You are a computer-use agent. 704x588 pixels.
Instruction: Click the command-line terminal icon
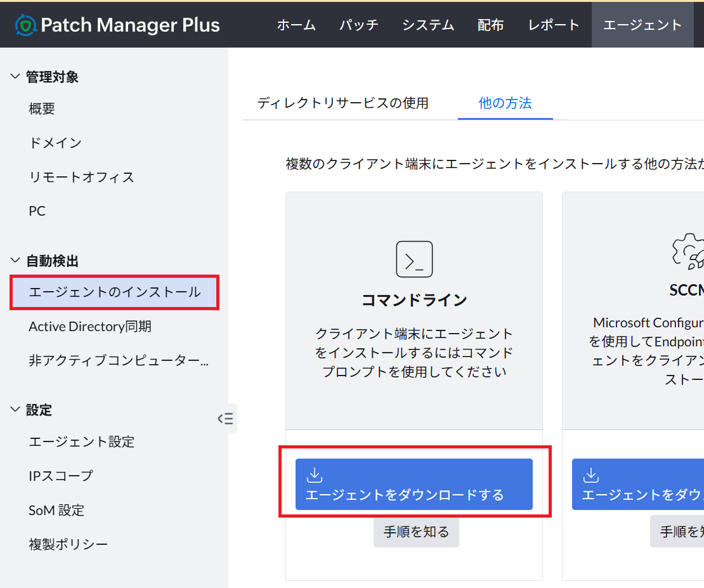[414, 259]
